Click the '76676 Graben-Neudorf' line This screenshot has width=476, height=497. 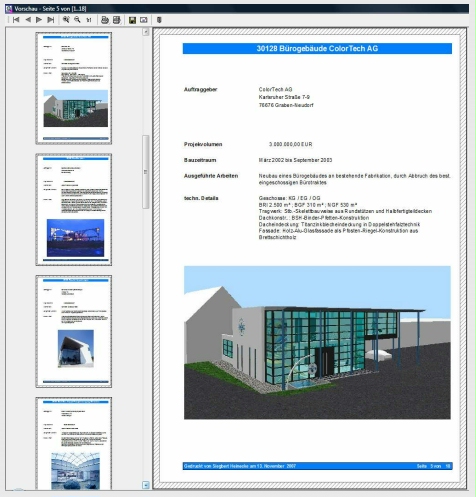point(286,105)
